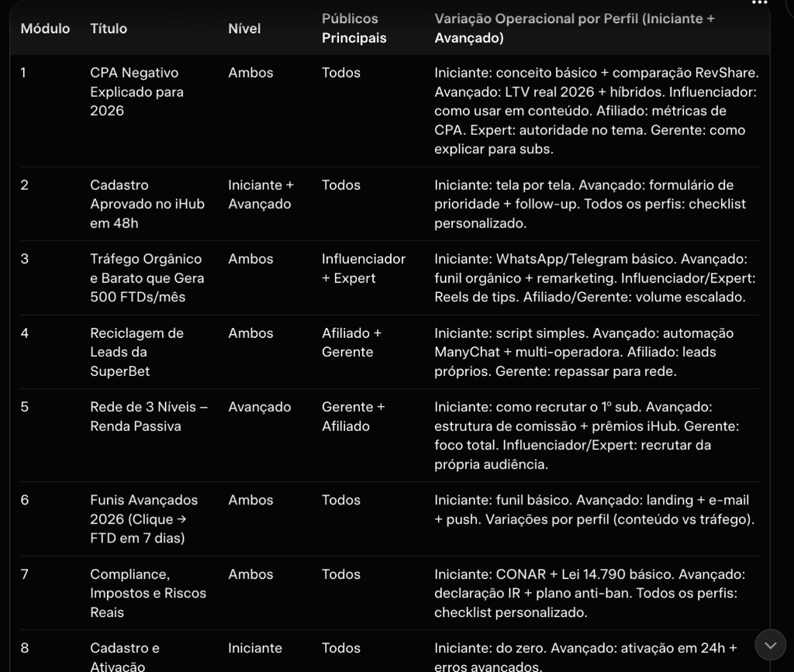Select the Afiliado + Gerente audience cell
This screenshot has width=794, height=672.
(351, 343)
